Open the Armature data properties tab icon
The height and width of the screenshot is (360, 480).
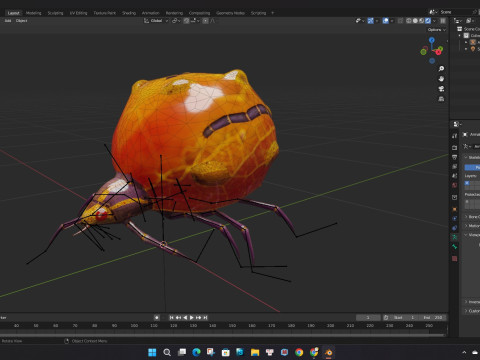point(455,237)
